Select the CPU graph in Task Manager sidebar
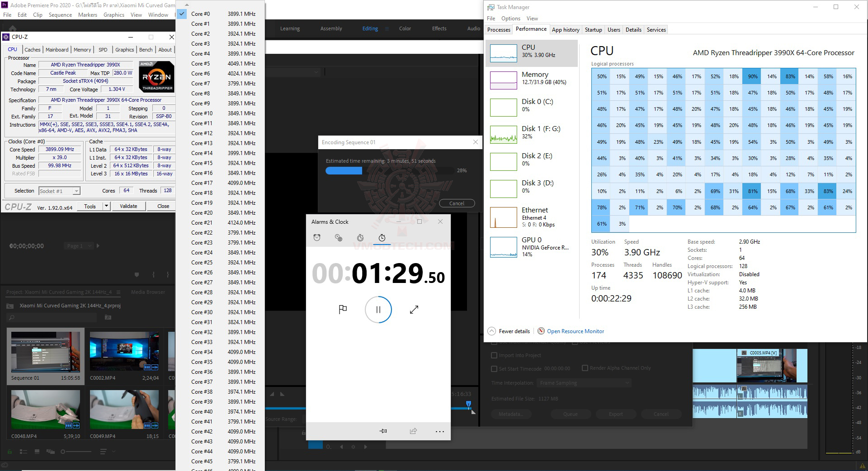The image size is (868, 471). point(532,53)
